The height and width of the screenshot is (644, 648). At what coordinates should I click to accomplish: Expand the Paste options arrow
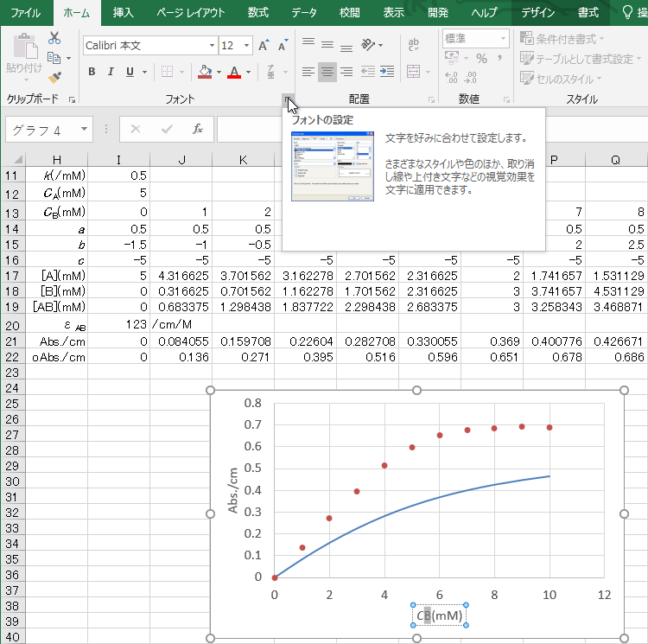click(26, 80)
